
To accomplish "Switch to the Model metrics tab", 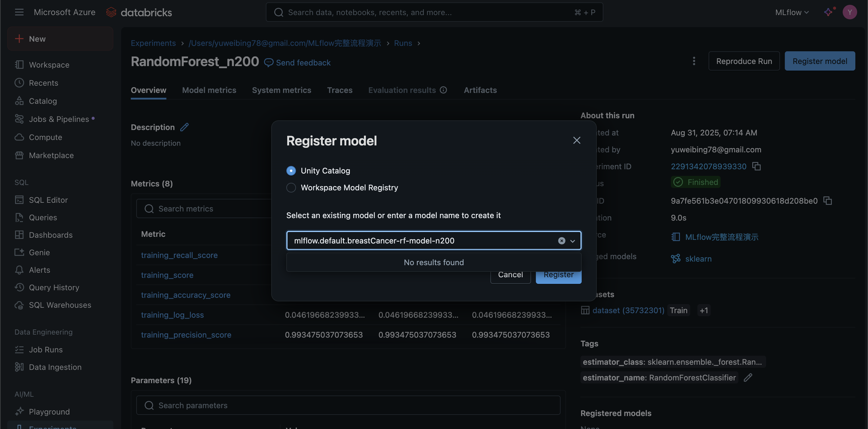I will 209,90.
